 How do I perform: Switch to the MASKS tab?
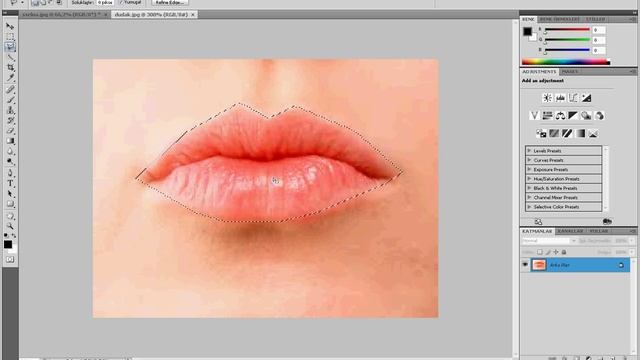(x=570, y=71)
